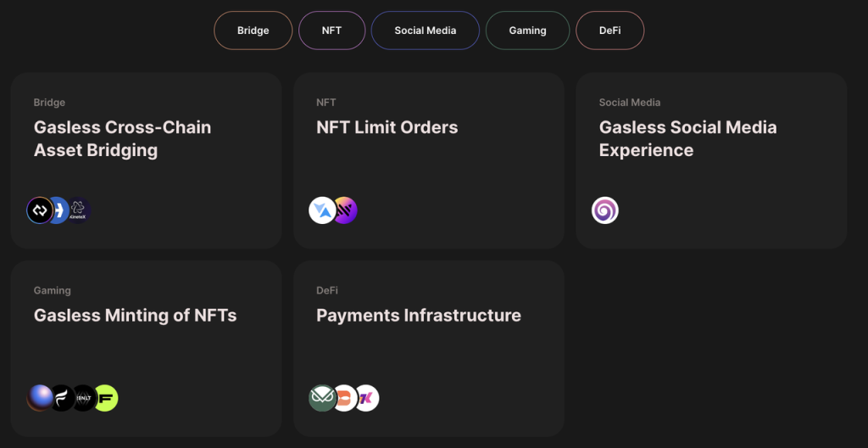The image size is (868, 448).
Task: Choose the Gaming filter tab
Action: [x=527, y=31]
